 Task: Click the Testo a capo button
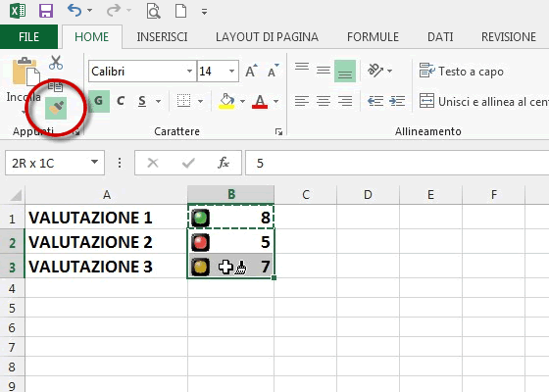click(461, 72)
